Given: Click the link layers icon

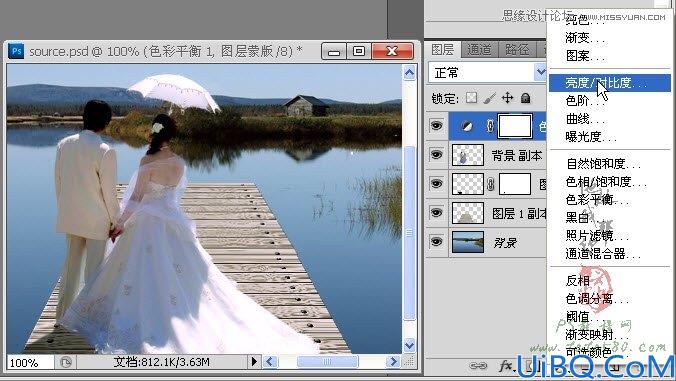Looking at the screenshot, I should (x=478, y=366).
